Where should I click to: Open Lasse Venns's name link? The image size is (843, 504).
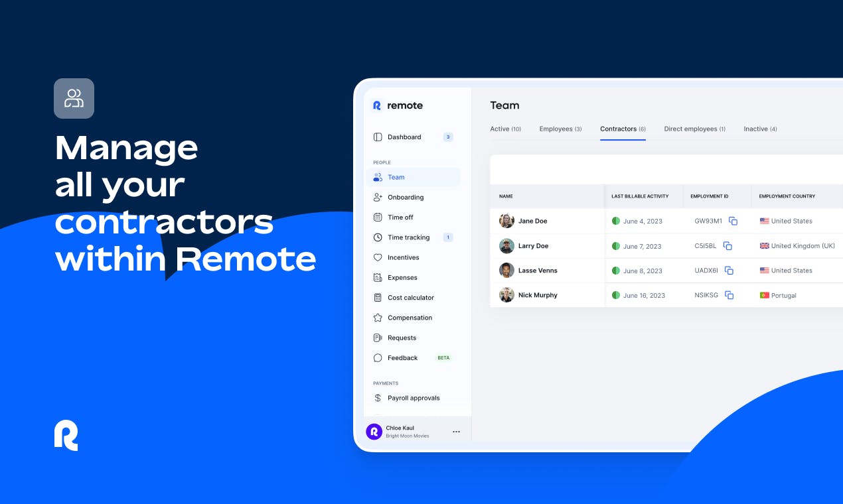point(538,271)
